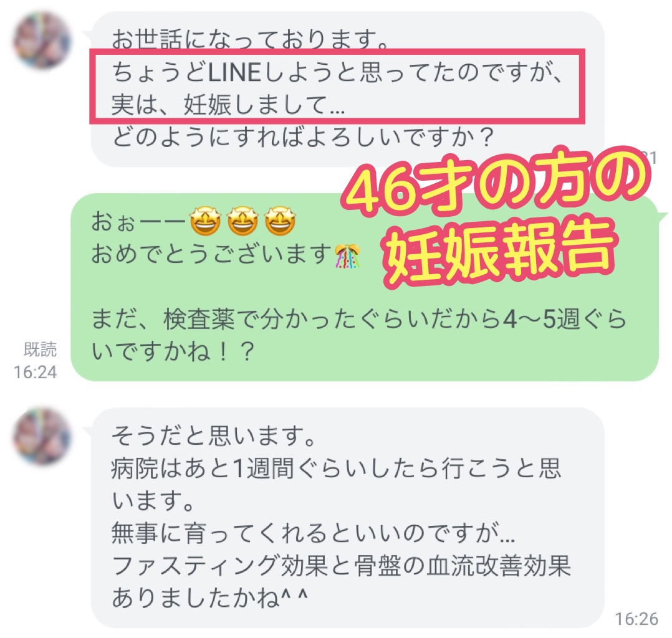Click the お世話になっております greeting line

pyautogui.click(x=250, y=39)
